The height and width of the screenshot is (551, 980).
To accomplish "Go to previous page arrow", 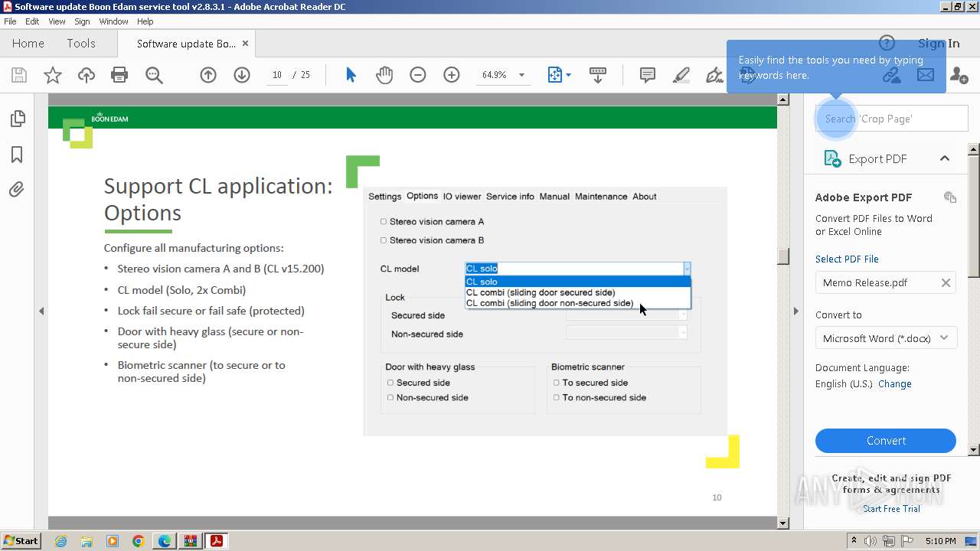I will [208, 75].
